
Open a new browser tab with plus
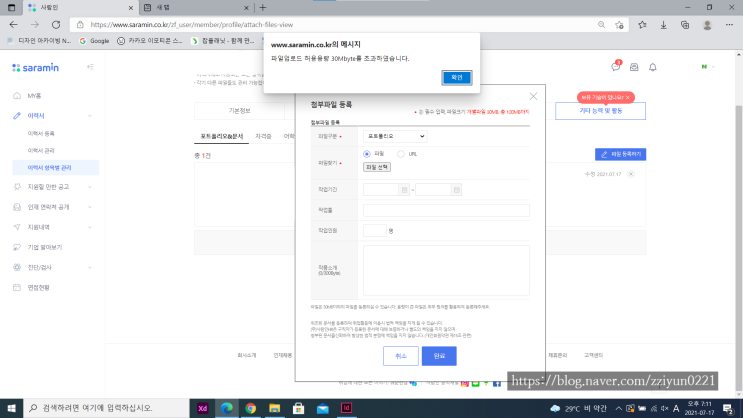point(263,8)
